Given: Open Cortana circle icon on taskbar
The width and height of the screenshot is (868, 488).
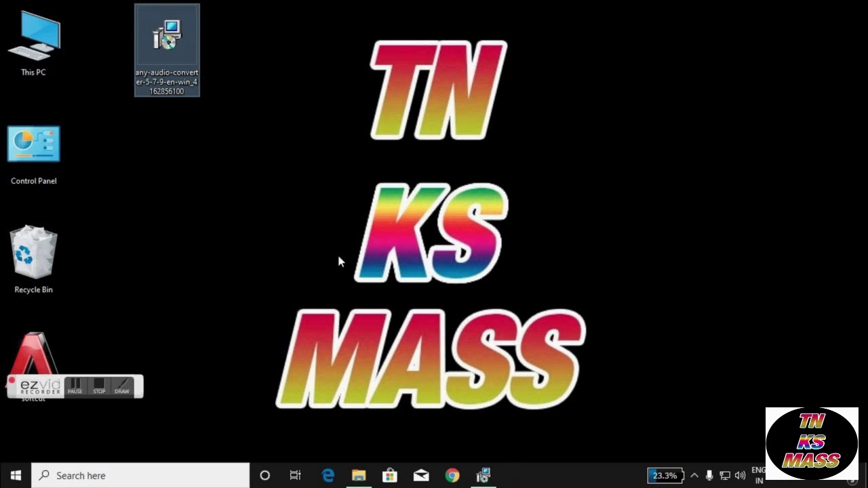Looking at the screenshot, I should coord(264,475).
